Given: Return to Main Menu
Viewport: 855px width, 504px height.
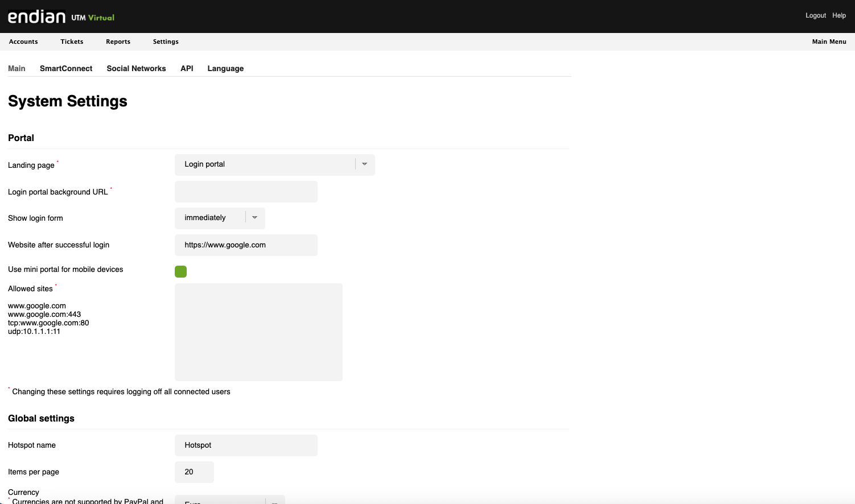Looking at the screenshot, I should [x=829, y=42].
